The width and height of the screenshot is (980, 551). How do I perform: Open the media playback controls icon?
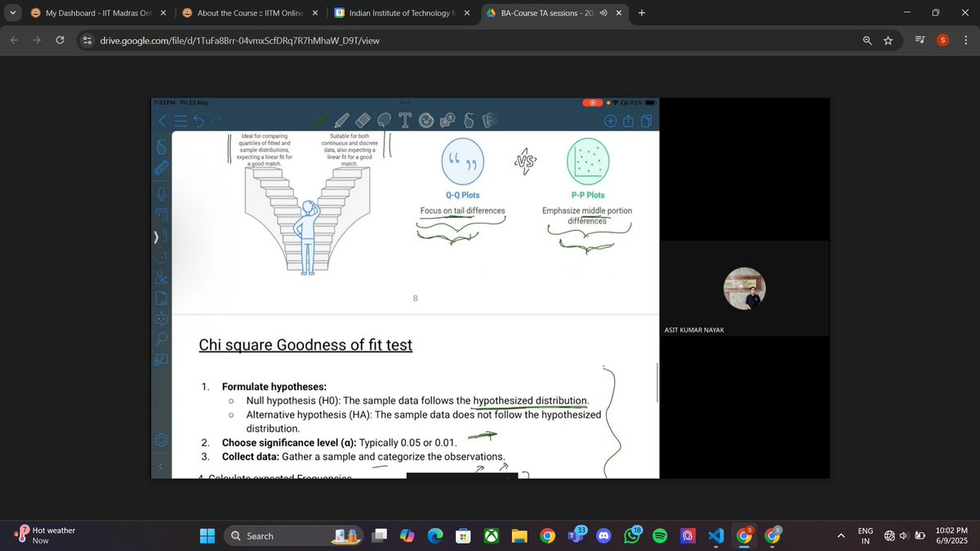[920, 40]
